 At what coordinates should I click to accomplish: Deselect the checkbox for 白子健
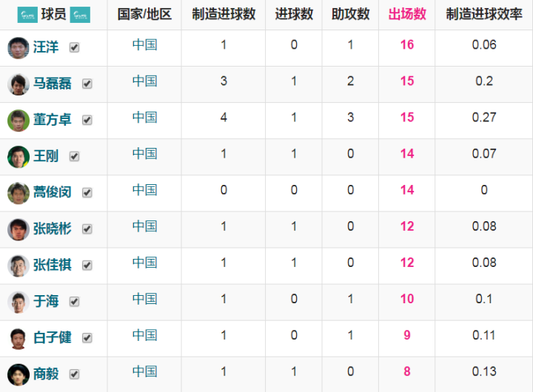pyautogui.click(x=87, y=337)
